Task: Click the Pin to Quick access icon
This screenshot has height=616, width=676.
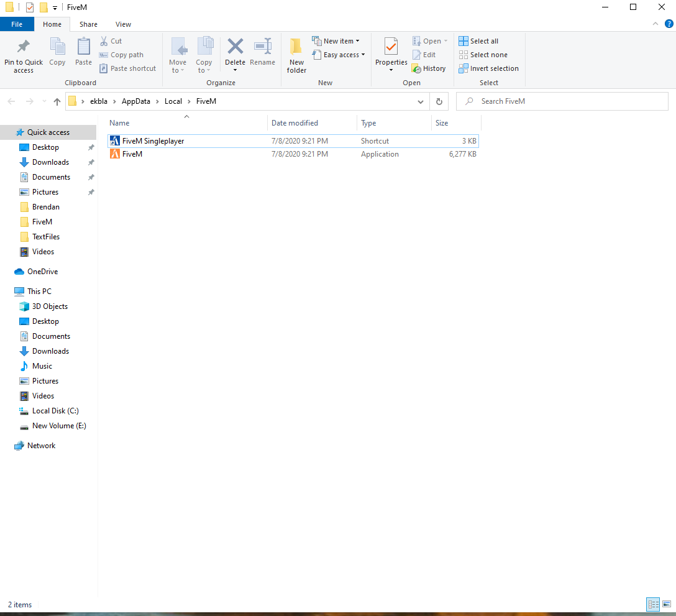Action: tap(23, 47)
